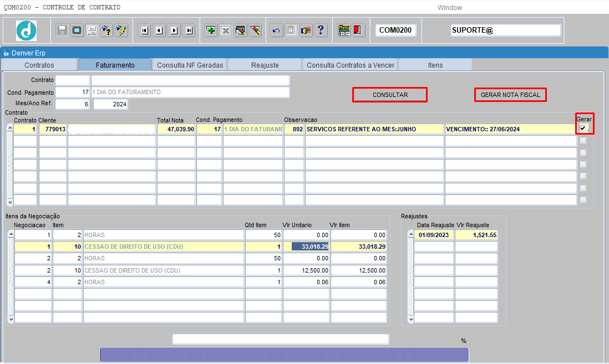609x364 pixels.
Task: Jump to the last record
Action: [189, 30]
